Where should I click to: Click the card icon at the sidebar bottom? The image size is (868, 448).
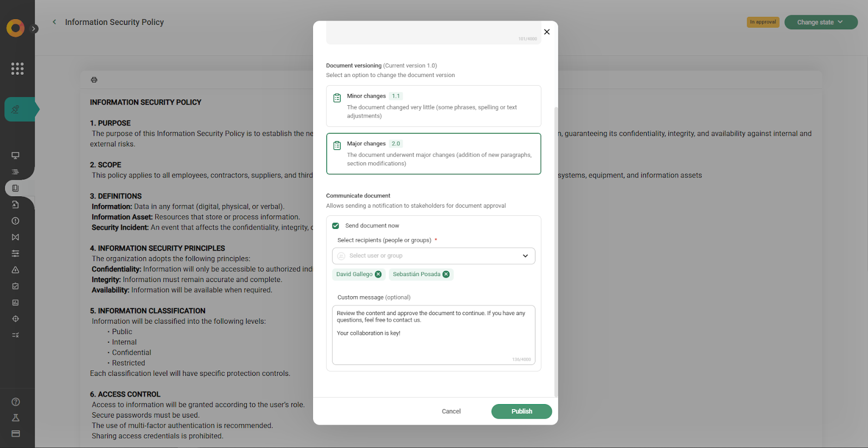(x=16, y=433)
